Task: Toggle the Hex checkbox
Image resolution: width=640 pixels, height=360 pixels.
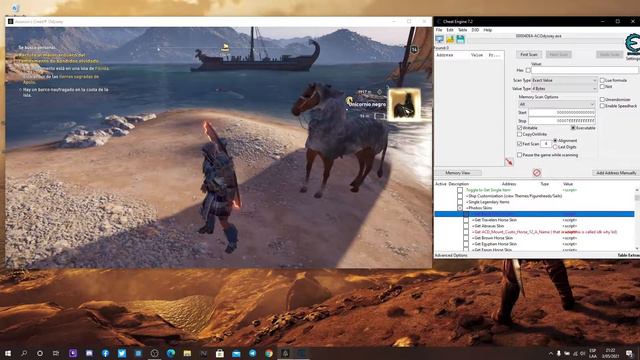Action: click(x=528, y=70)
